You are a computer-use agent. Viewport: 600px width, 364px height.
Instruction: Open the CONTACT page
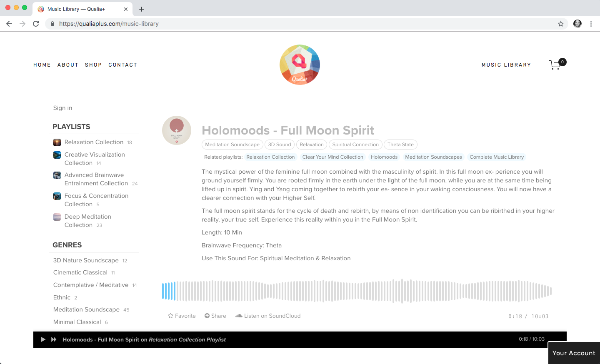coord(123,65)
